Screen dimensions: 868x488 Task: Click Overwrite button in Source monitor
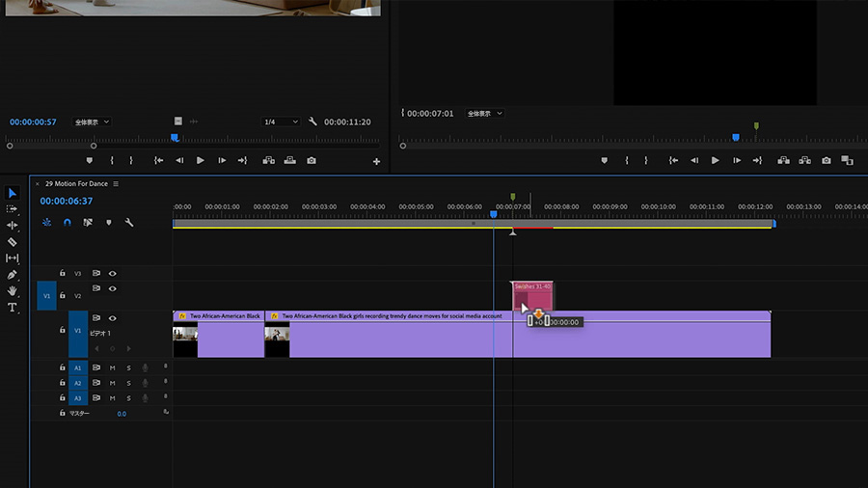[x=289, y=160]
